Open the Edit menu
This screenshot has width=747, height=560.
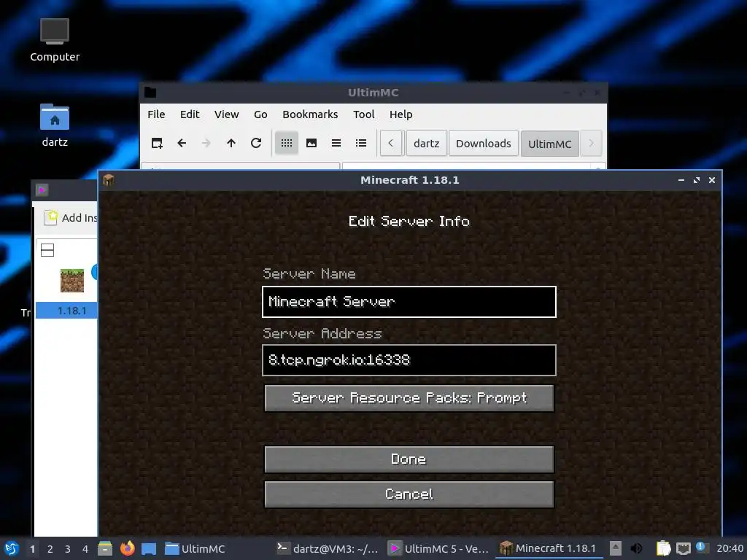coord(190,114)
